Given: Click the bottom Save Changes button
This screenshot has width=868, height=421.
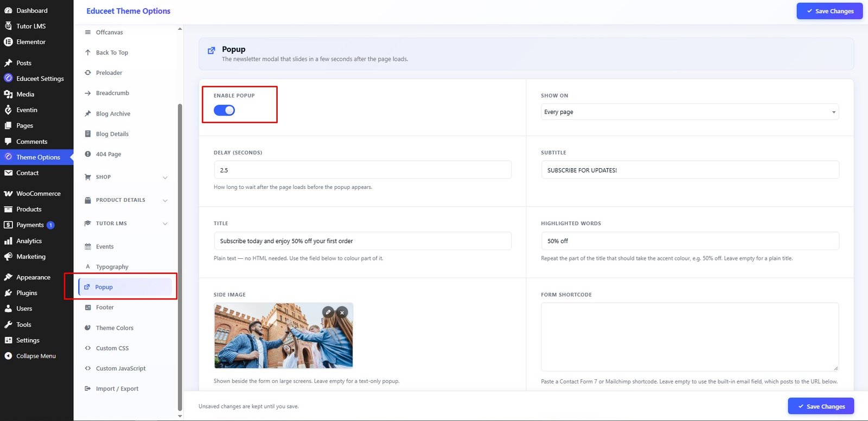Looking at the screenshot, I should coord(821,406).
